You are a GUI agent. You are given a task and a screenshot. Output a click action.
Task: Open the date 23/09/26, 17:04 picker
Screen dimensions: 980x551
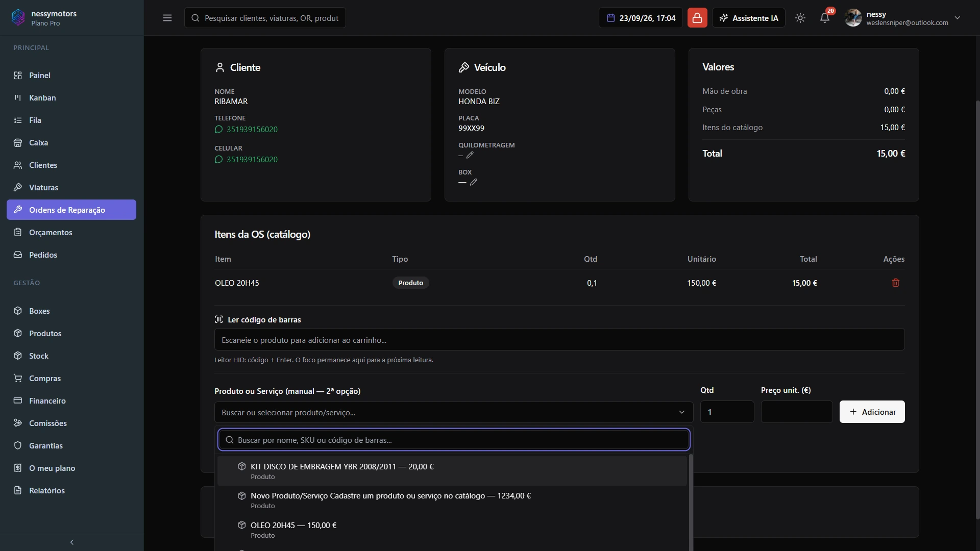tap(641, 18)
